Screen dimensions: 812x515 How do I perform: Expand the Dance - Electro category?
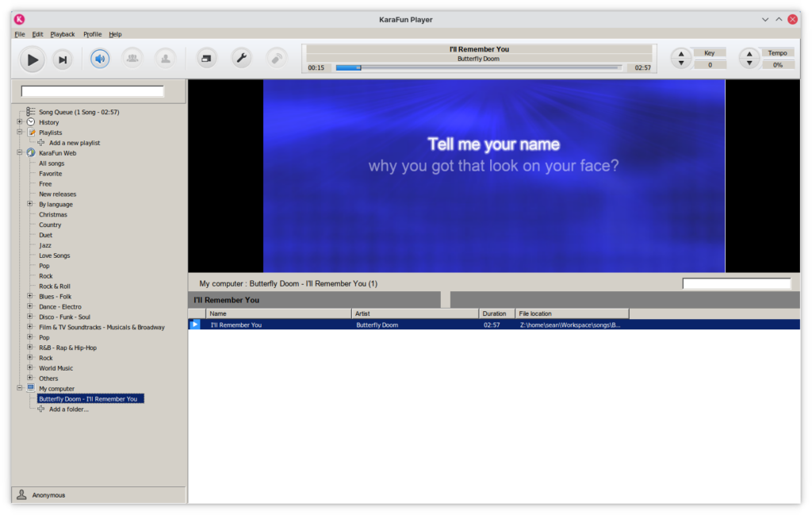point(30,306)
